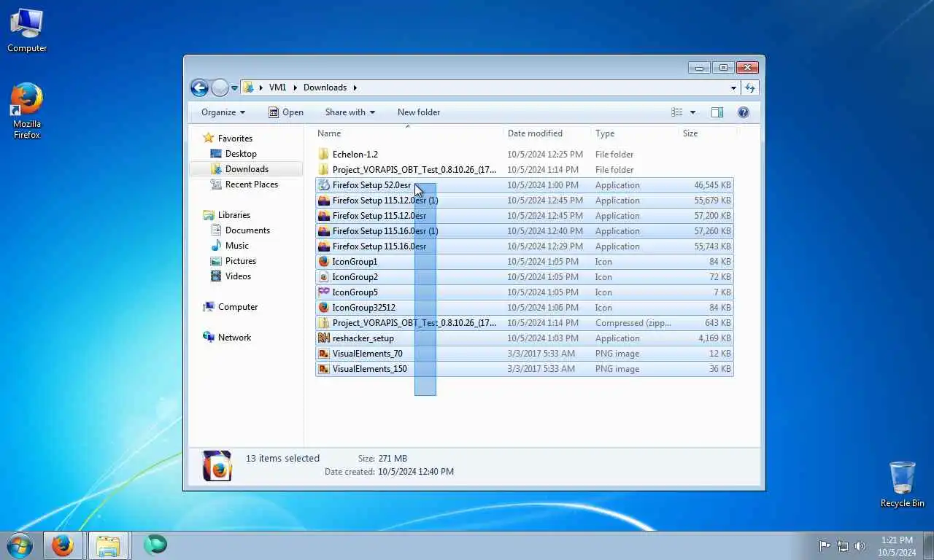Select Downloads in the navigation pane
Viewport: 934px width, 560px height.
[246, 169]
